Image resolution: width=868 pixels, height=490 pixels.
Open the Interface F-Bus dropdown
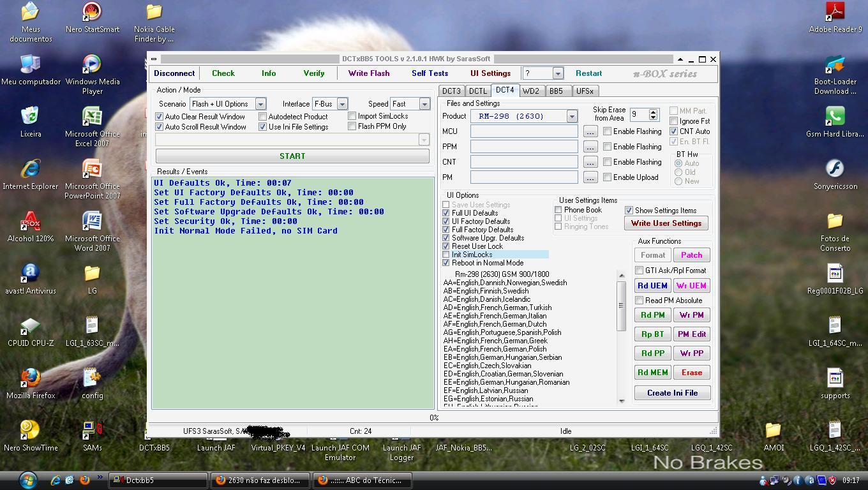point(342,104)
